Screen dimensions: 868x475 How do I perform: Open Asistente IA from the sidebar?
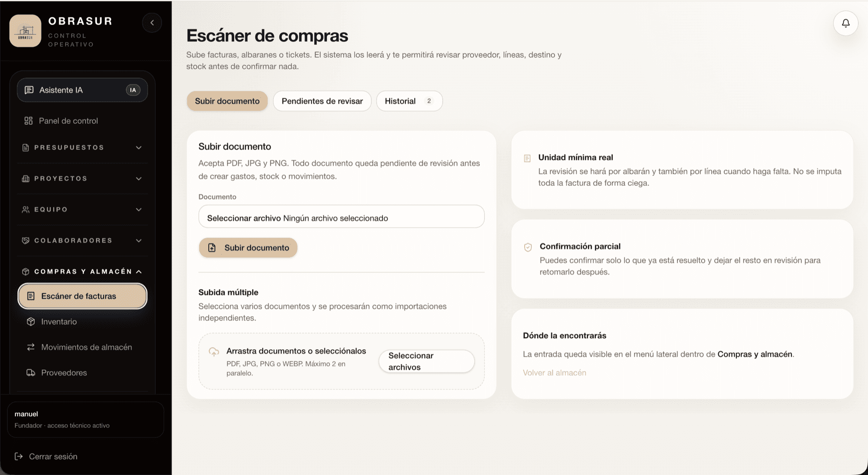tap(82, 90)
